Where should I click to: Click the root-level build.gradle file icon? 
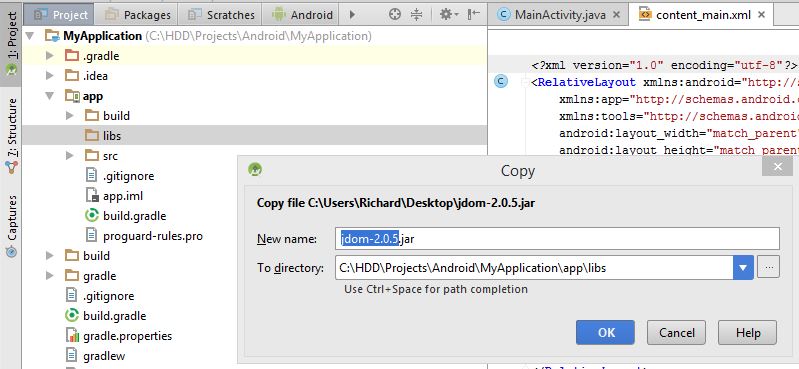(x=72, y=315)
